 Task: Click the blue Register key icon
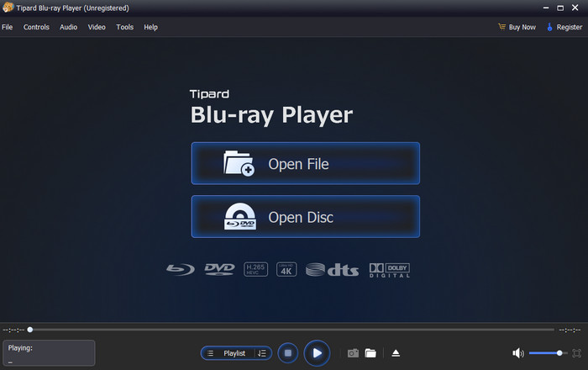pyautogui.click(x=549, y=27)
